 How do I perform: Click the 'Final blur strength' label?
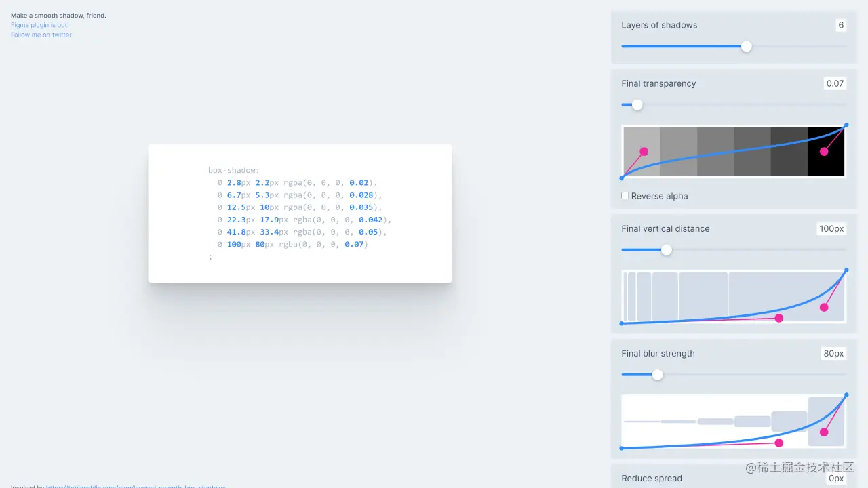(x=658, y=353)
